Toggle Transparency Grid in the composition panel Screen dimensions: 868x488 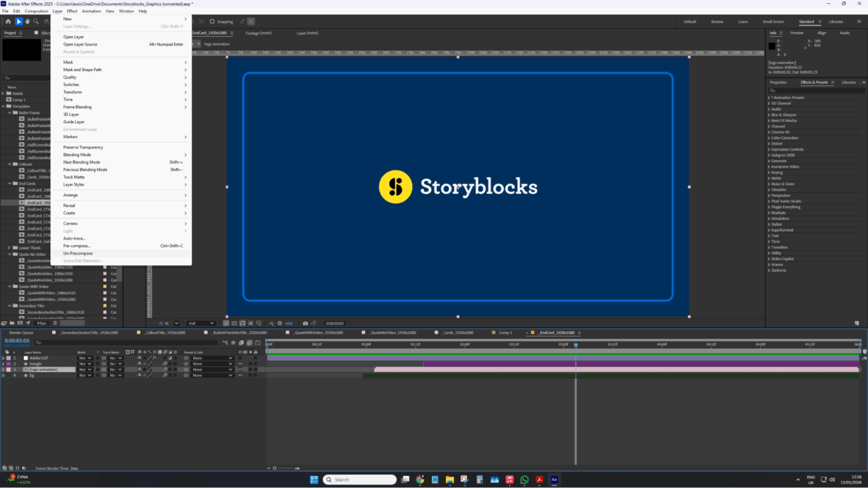(x=235, y=323)
